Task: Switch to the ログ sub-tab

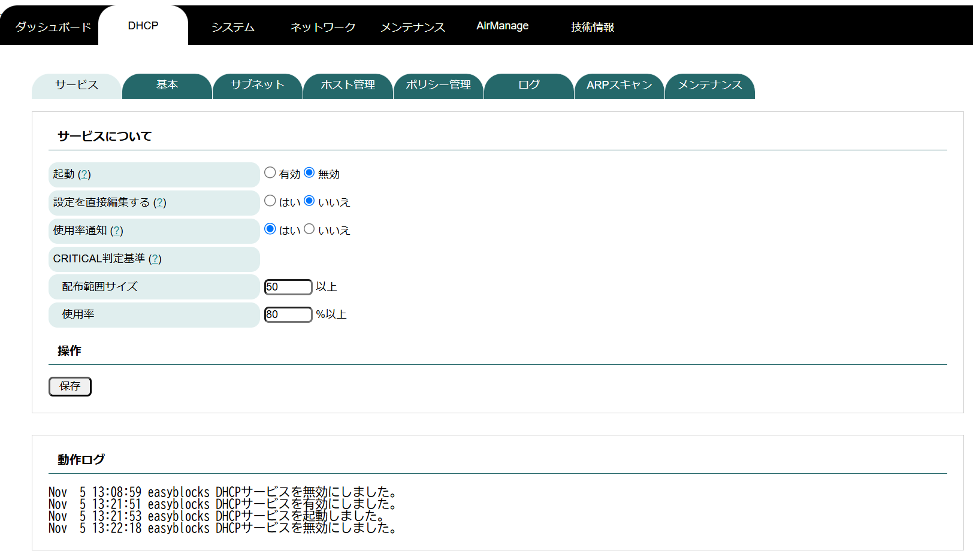Action: (x=529, y=86)
